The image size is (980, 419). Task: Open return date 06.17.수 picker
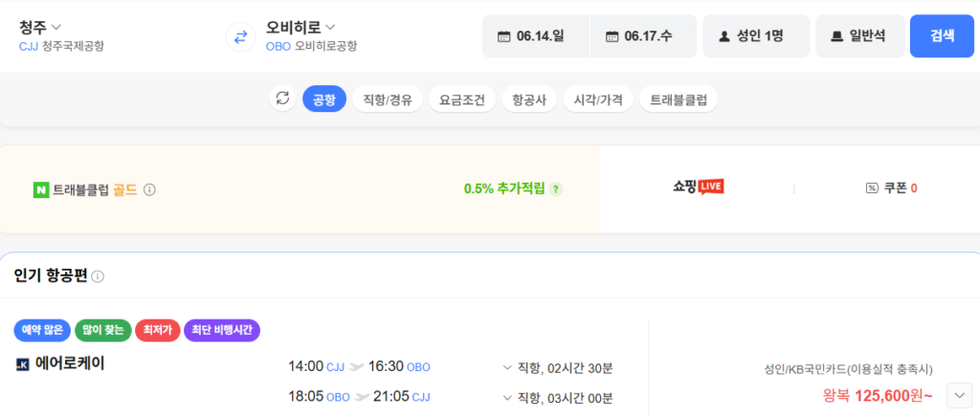(x=643, y=36)
